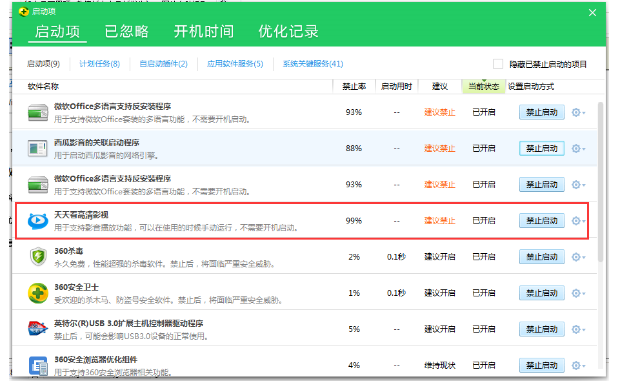Click 建议禁止 in the 西瓜影音 row
The height and width of the screenshot is (382, 625).
[440, 148]
